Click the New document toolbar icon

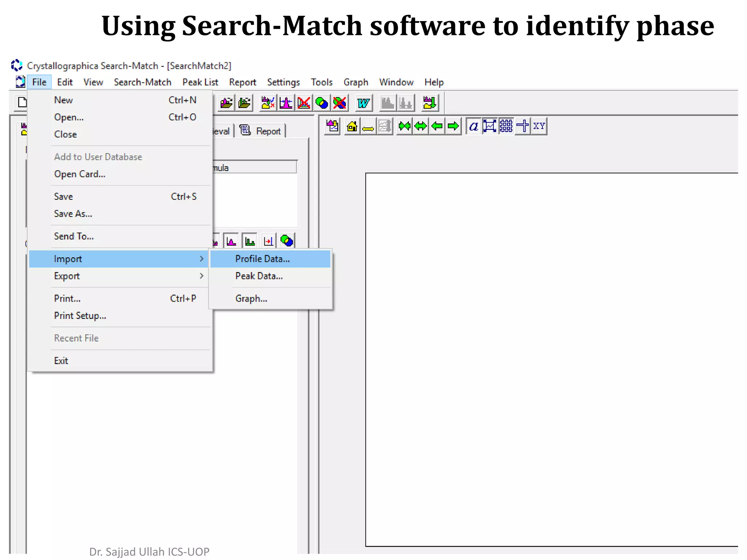click(x=22, y=102)
